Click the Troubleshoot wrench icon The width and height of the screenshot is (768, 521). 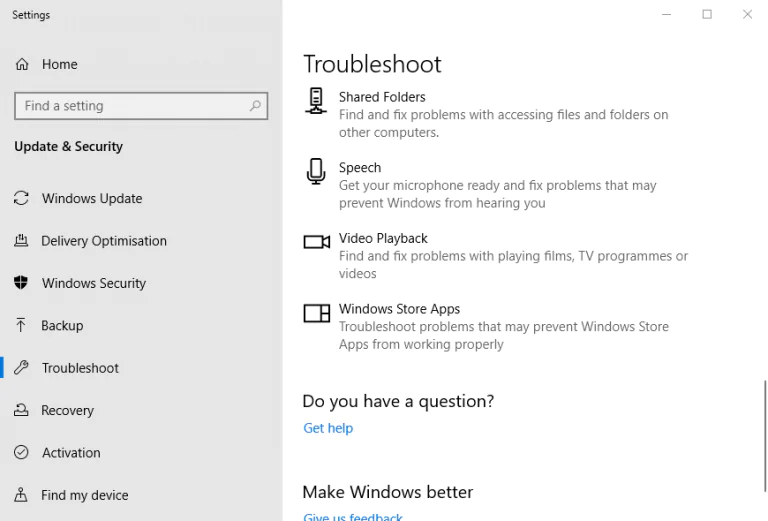tap(21, 367)
